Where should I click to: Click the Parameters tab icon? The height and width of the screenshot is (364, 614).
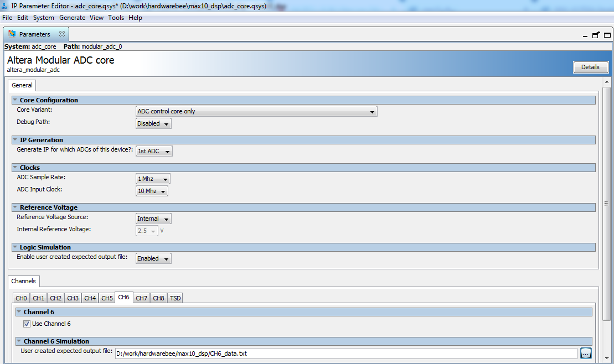click(x=12, y=34)
